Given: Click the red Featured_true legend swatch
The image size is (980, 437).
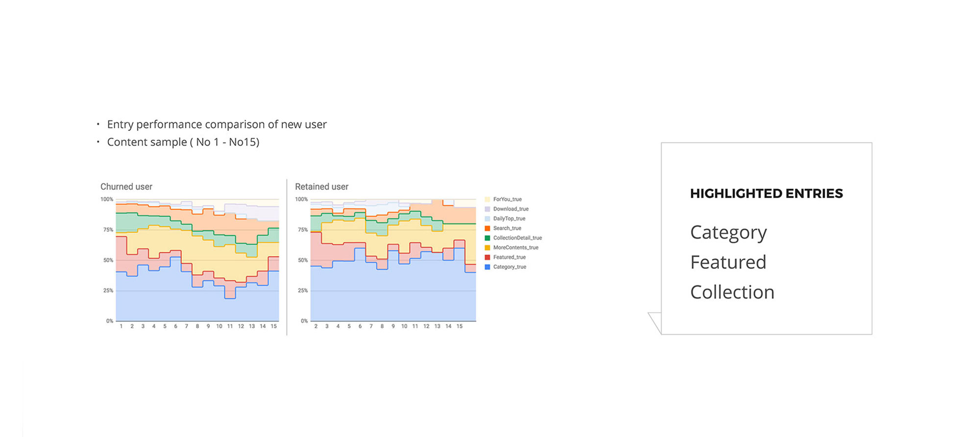Looking at the screenshot, I should [487, 257].
